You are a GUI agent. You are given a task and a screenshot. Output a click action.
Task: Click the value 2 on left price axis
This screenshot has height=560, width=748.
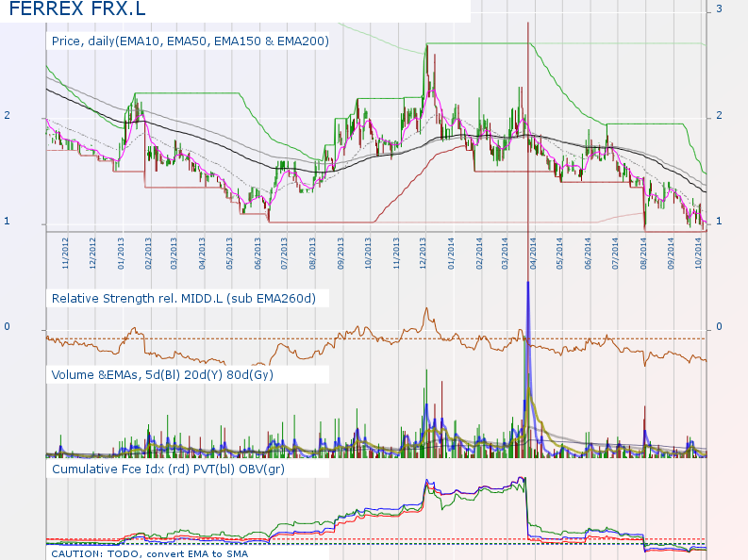pyautogui.click(x=7, y=115)
